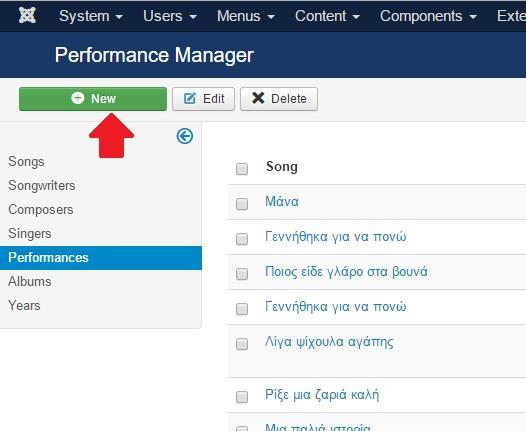Screen dimensions: 526x431
Task: Toggle the select-all checkbox beside Song
Action: 242,169
